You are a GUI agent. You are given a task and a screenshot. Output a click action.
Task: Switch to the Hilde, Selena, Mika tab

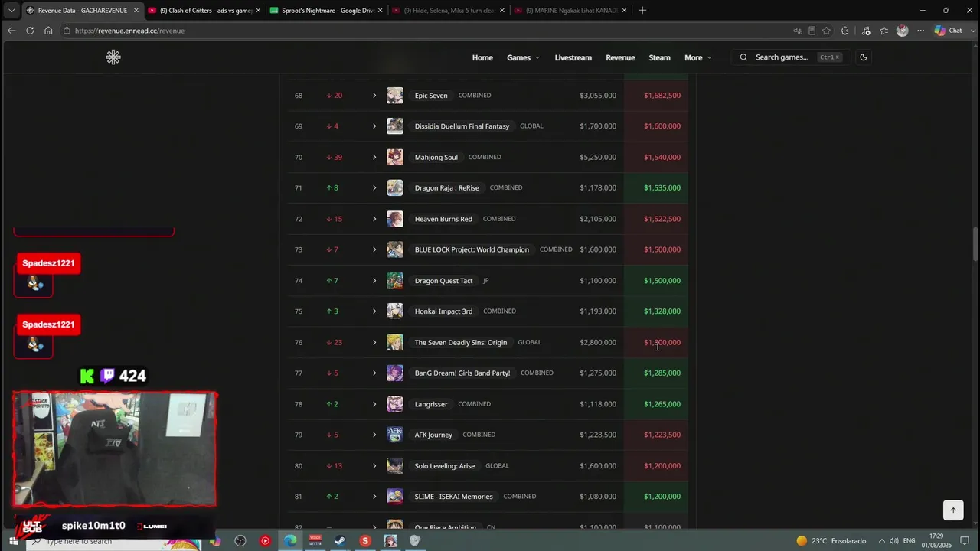tap(449, 11)
